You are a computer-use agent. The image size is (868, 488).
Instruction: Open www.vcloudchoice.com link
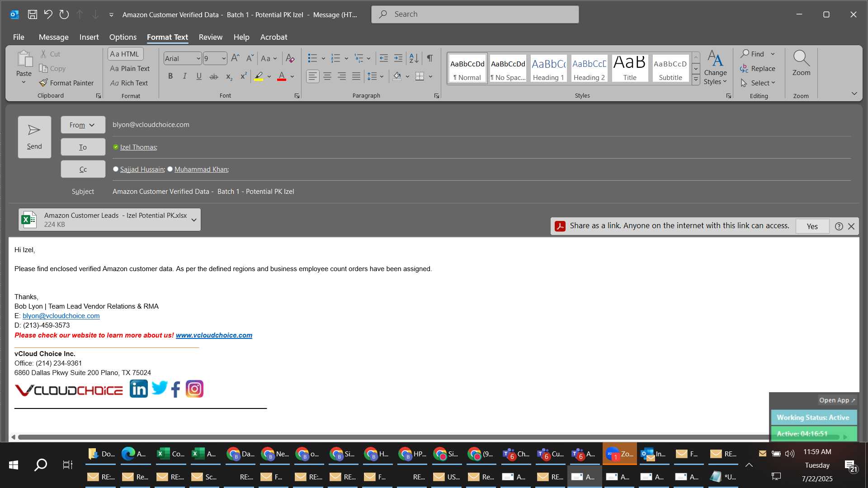click(214, 335)
